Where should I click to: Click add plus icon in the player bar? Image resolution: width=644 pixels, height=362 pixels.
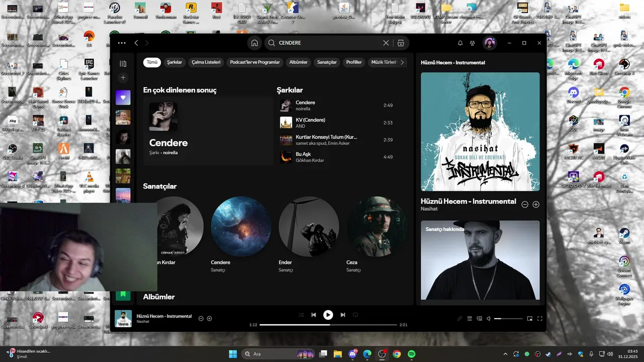click(209, 318)
